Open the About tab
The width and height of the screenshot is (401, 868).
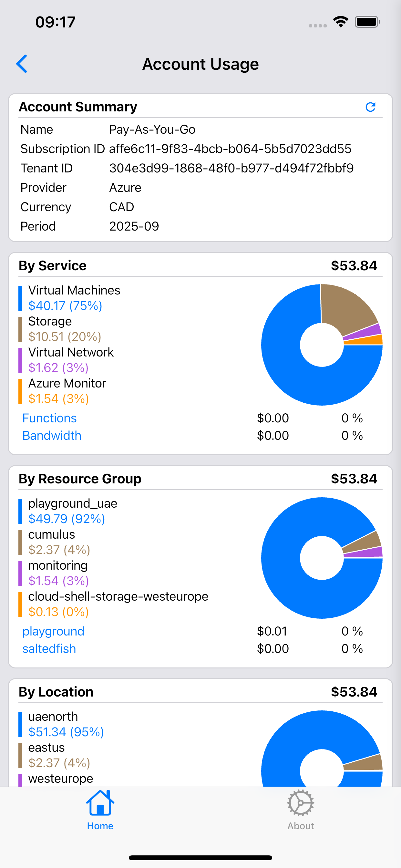(x=301, y=810)
